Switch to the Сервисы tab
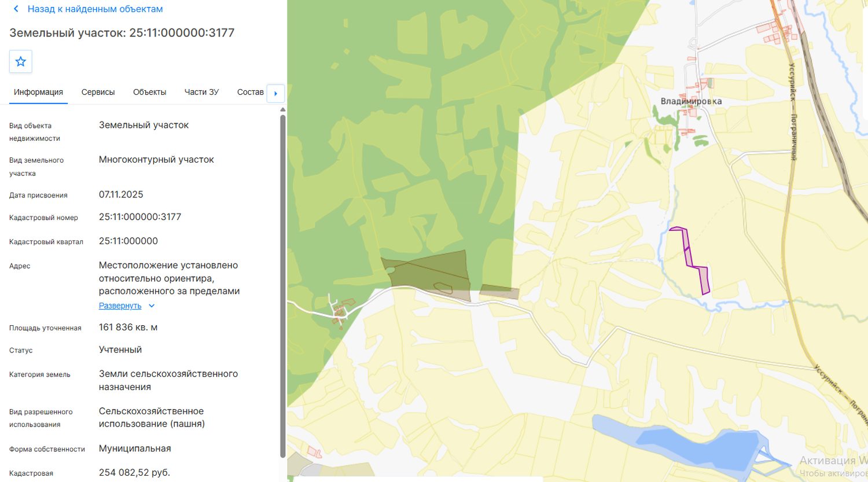The height and width of the screenshot is (482, 868). pyautogui.click(x=98, y=92)
